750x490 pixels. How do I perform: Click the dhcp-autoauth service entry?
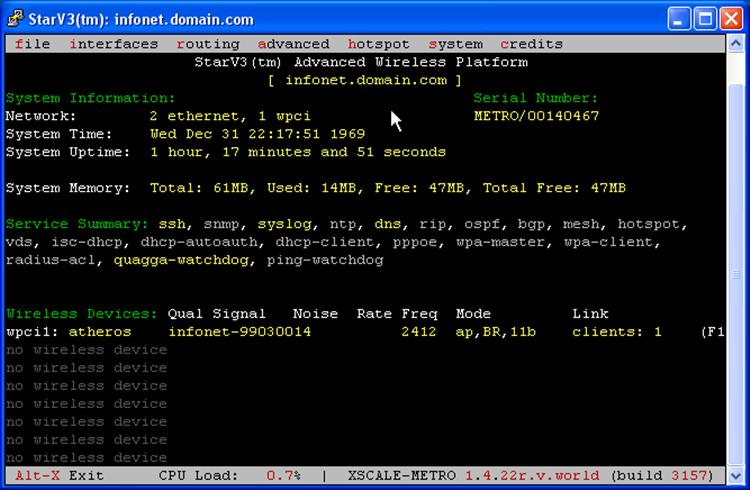pos(199,242)
